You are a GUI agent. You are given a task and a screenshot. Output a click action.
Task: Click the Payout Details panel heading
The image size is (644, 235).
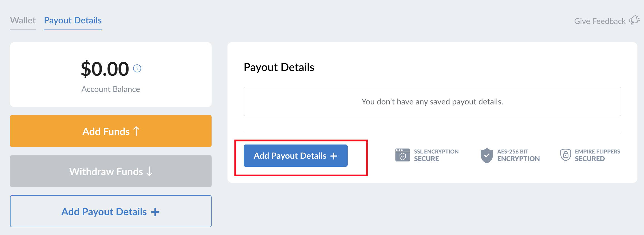tap(279, 67)
